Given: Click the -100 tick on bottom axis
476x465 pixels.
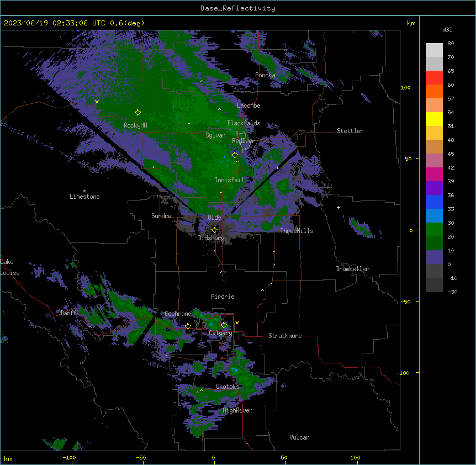Looking at the screenshot, I should pyautogui.click(x=70, y=457).
